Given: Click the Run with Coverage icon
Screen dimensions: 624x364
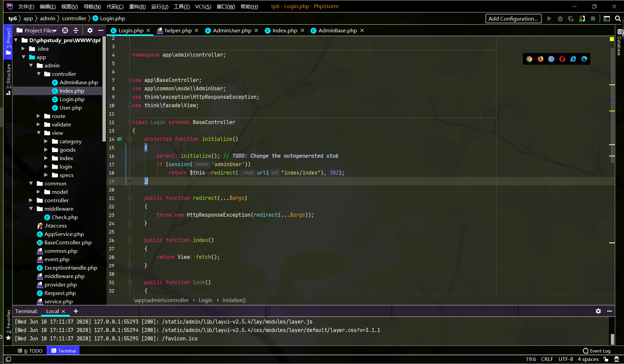Looking at the screenshot, I should 571,19.
